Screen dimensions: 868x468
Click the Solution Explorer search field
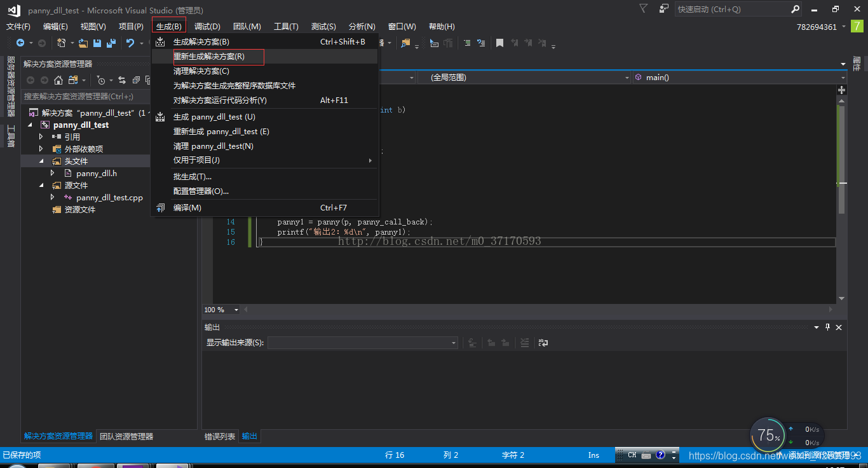click(85, 97)
